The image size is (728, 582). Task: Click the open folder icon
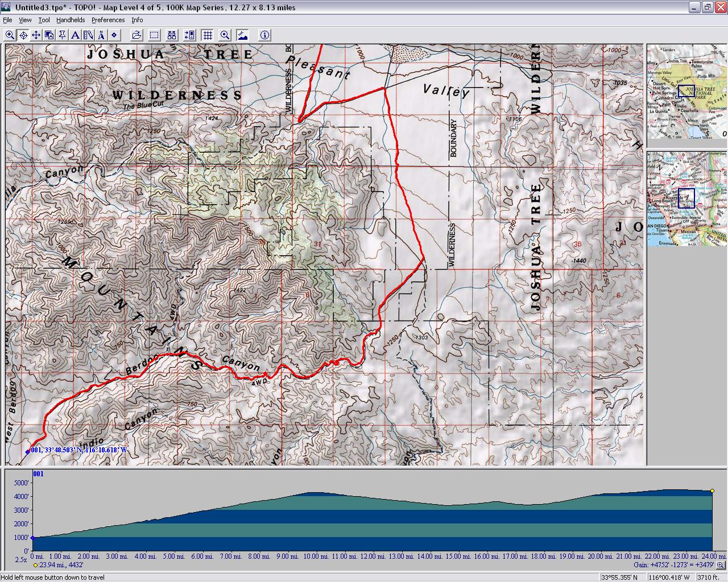tap(136, 35)
